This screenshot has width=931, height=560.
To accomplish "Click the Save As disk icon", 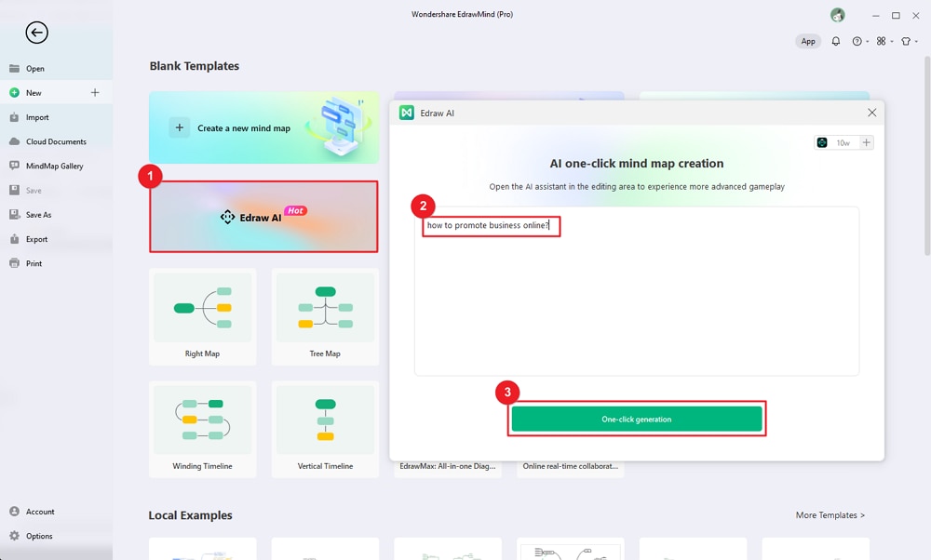I will tap(14, 215).
